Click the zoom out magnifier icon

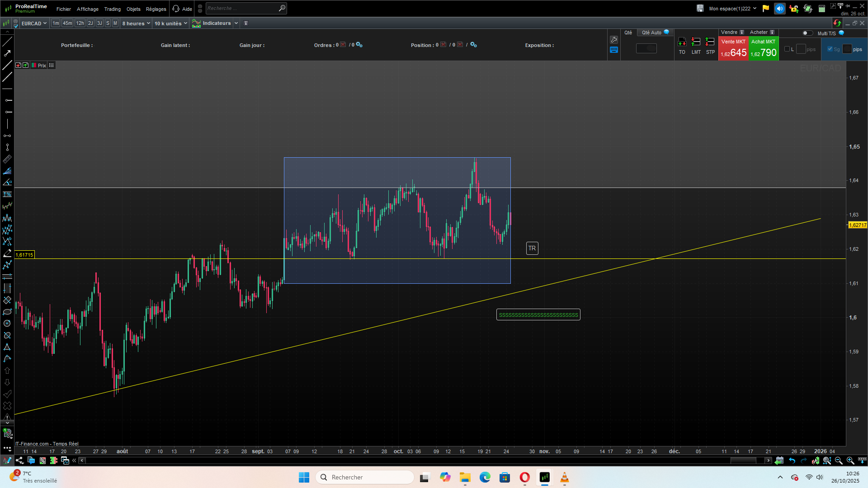pyautogui.click(x=839, y=460)
